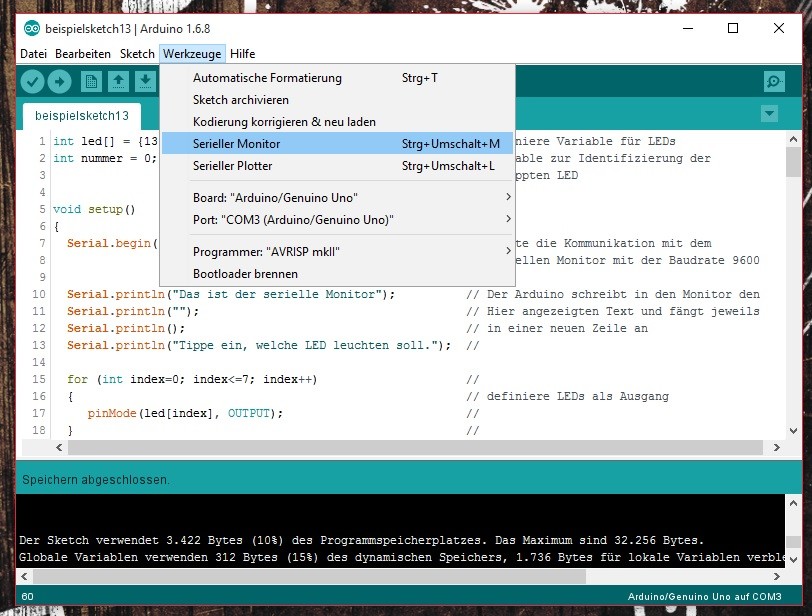812x616 pixels.
Task: Choose Bootloader brennen
Action: click(337, 273)
